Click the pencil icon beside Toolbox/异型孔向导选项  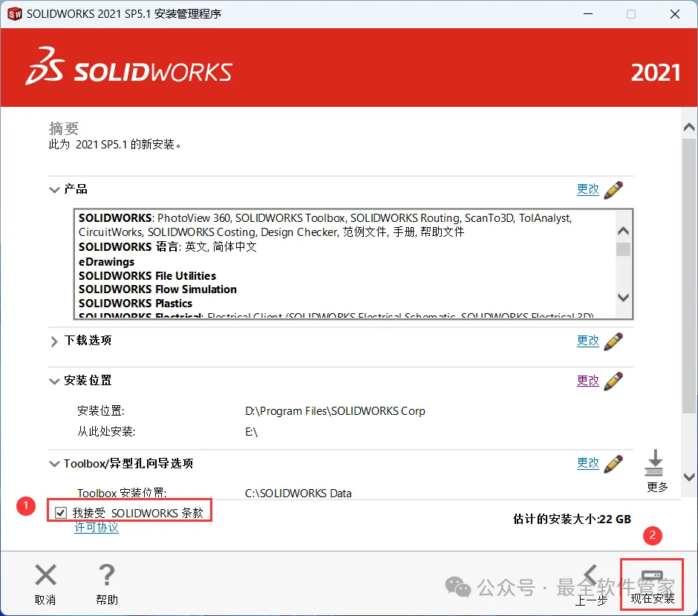click(x=613, y=464)
